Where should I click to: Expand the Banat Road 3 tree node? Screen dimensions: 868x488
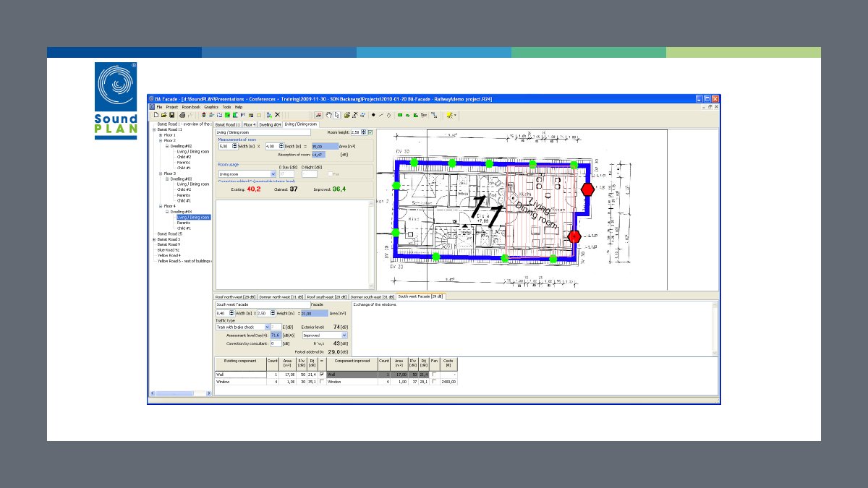pos(153,239)
